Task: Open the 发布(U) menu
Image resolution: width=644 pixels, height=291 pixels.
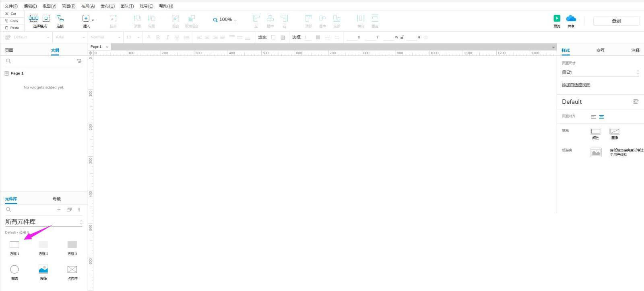Action: pyautogui.click(x=107, y=6)
